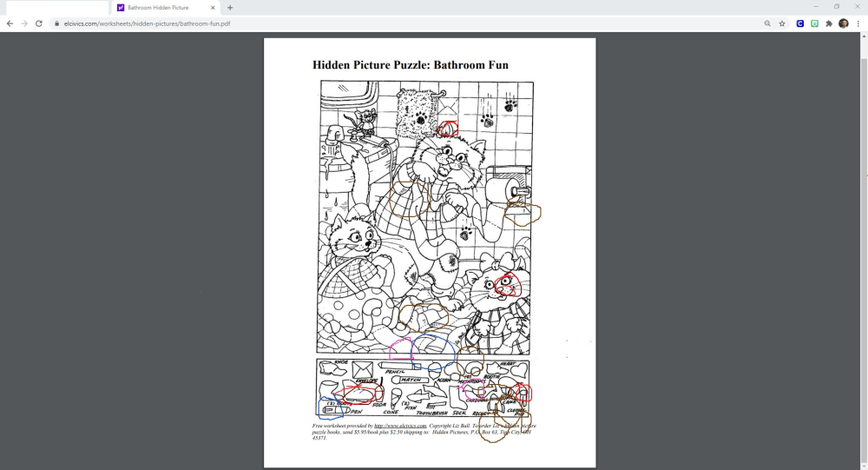
Task: Open a new tab with the plus button
Action: (x=230, y=8)
